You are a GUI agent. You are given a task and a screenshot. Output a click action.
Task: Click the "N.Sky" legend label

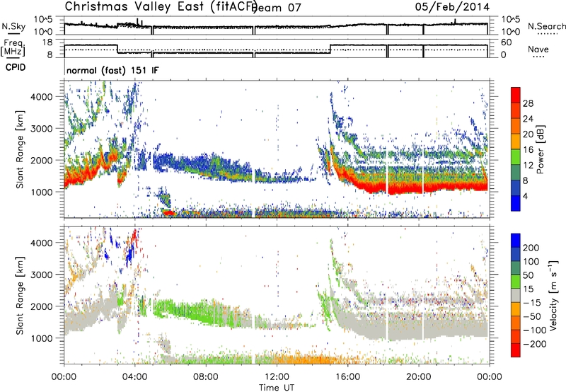(x=13, y=26)
